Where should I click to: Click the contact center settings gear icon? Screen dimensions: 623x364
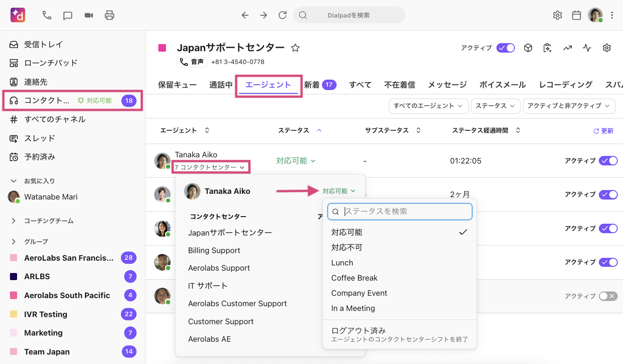coord(606,48)
